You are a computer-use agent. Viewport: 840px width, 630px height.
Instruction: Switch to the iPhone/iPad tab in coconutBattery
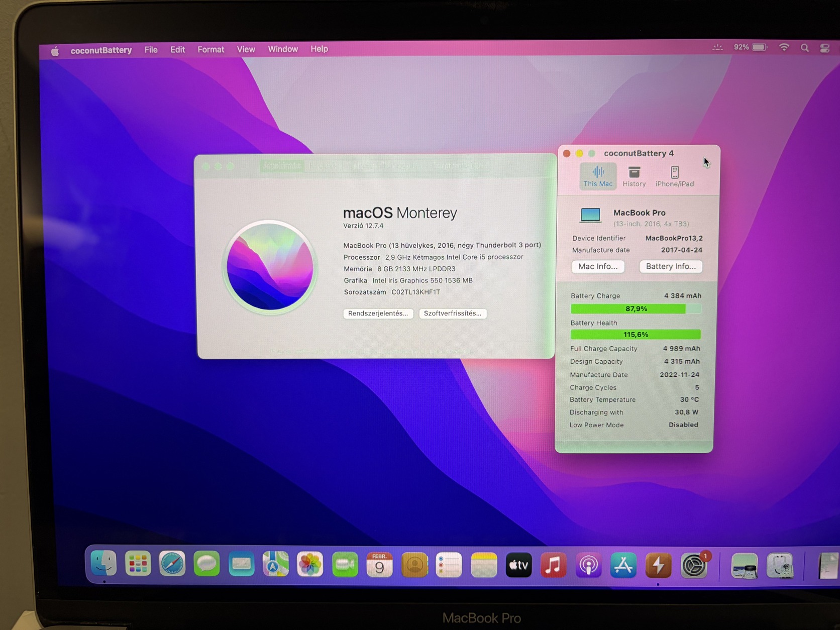pyautogui.click(x=675, y=176)
